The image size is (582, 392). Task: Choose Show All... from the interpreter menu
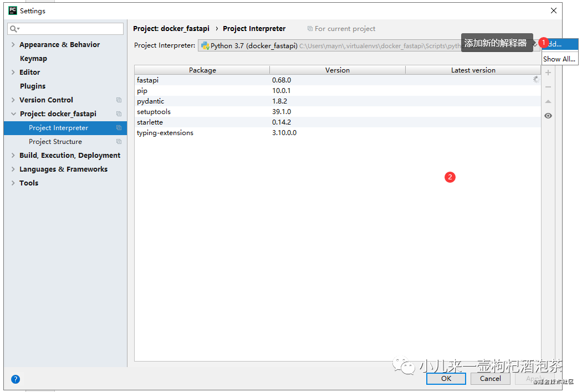click(559, 59)
